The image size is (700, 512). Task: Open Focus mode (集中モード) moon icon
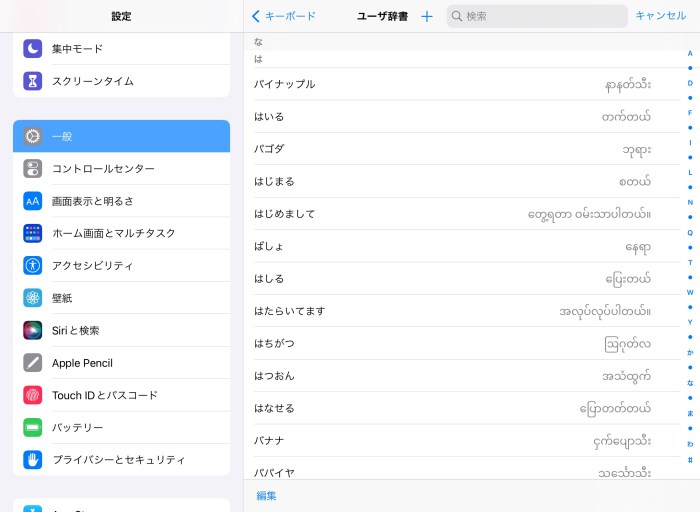[33, 49]
